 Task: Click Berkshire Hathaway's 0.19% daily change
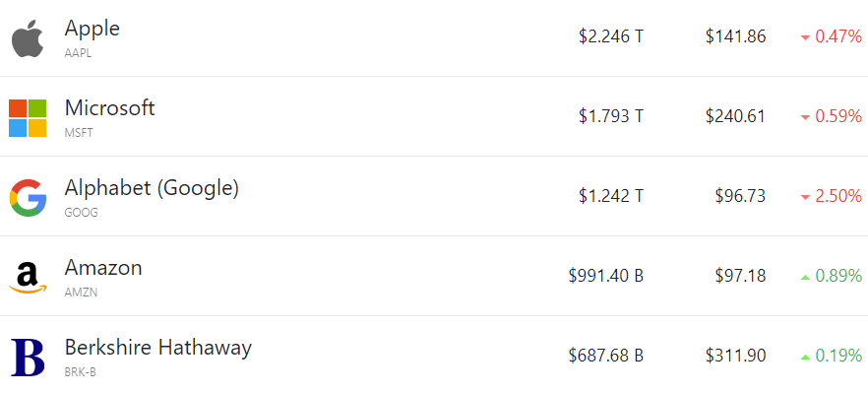click(838, 356)
